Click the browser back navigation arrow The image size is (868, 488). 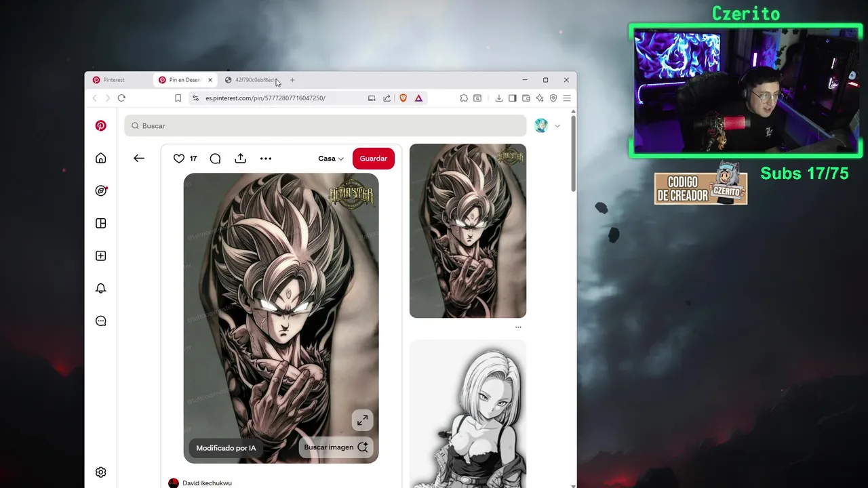(94, 98)
